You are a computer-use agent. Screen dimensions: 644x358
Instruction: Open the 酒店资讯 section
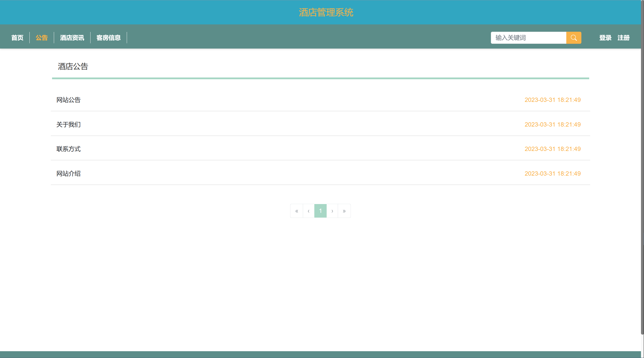coord(72,38)
